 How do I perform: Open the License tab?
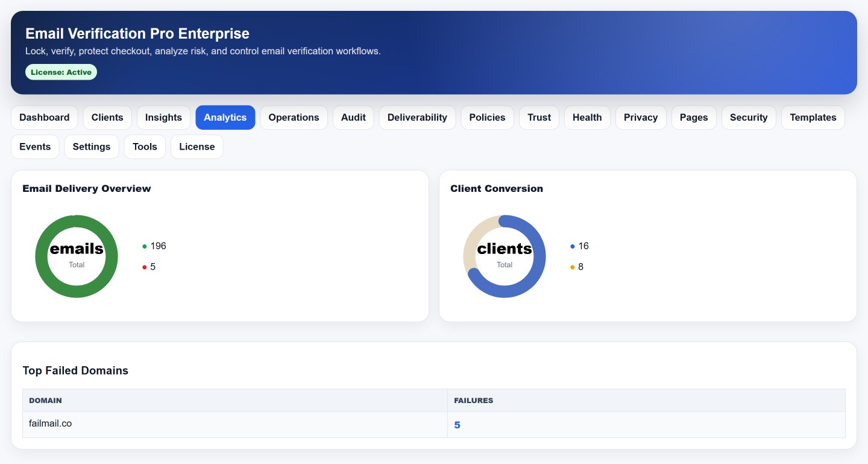click(x=197, y=147)
